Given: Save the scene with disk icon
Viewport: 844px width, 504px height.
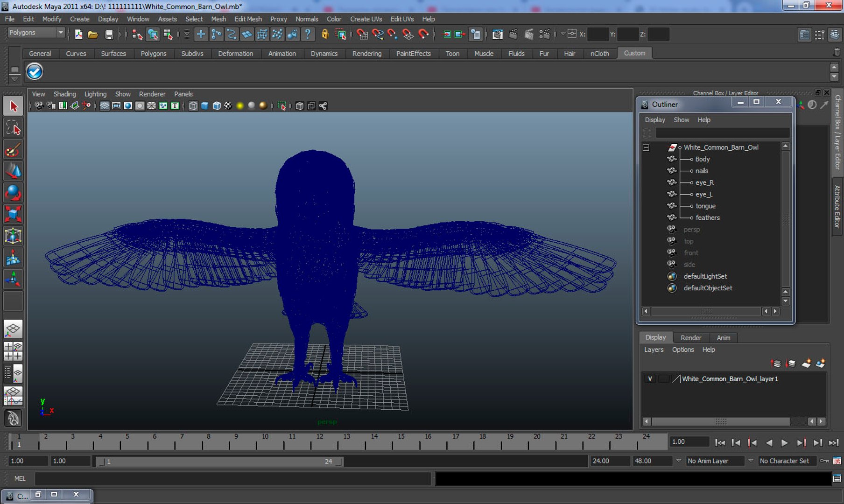Looking at the screenshot, I should (109, 34).
